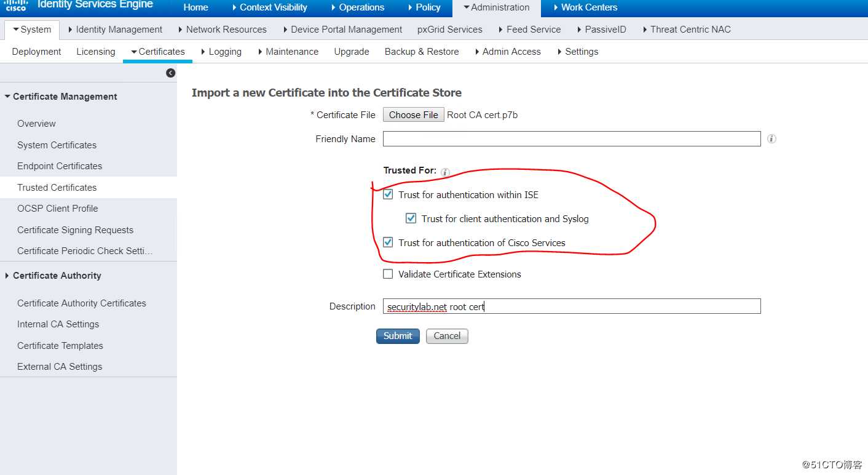Open the Context Visibility menu
868x475 pixels.
coord(269,7)
